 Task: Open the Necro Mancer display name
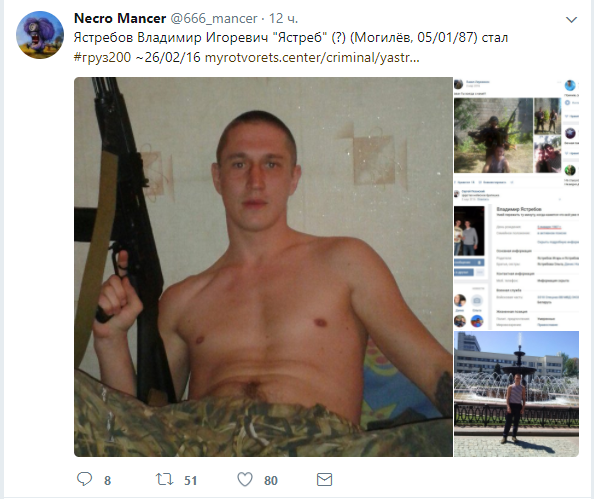coord(120,18)
